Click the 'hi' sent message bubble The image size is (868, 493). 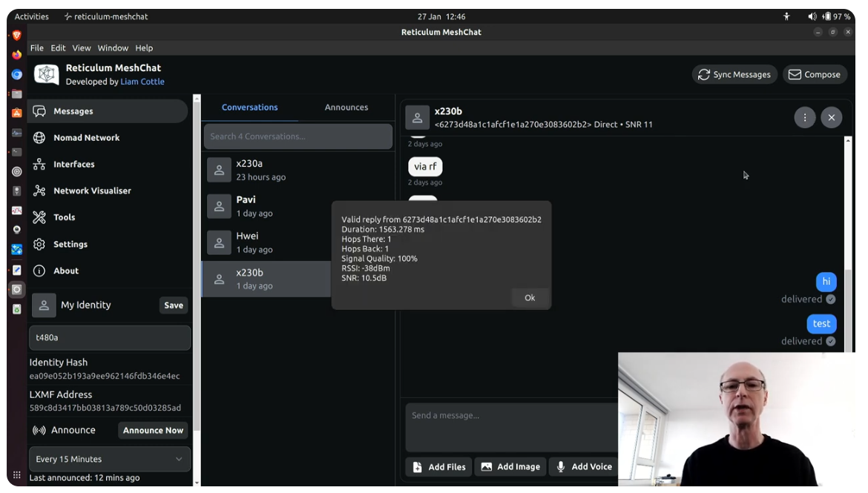(x=826, y=282)
